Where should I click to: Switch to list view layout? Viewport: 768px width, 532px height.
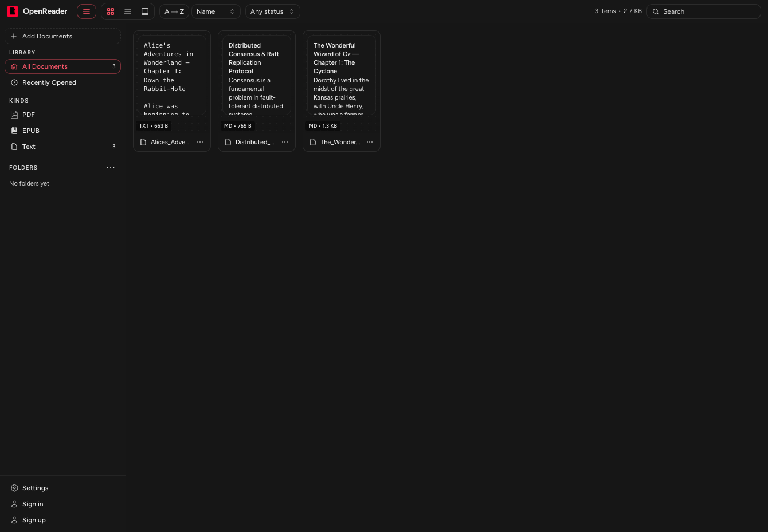(x=128, y=11)
